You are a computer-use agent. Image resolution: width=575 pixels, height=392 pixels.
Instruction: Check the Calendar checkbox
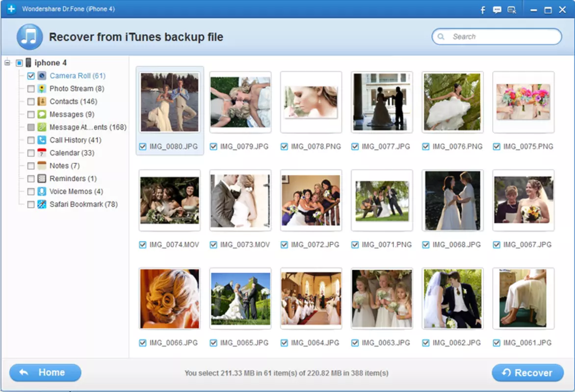coord(31,153)
